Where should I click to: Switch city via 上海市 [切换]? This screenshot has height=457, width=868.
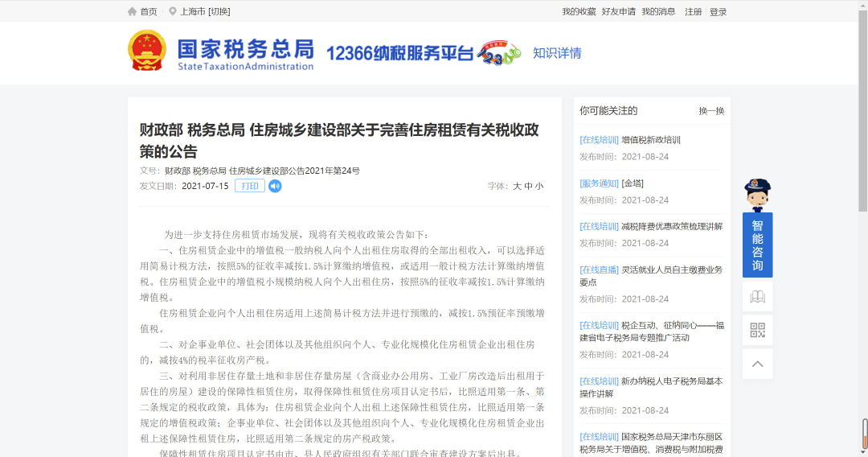(205, 11)
